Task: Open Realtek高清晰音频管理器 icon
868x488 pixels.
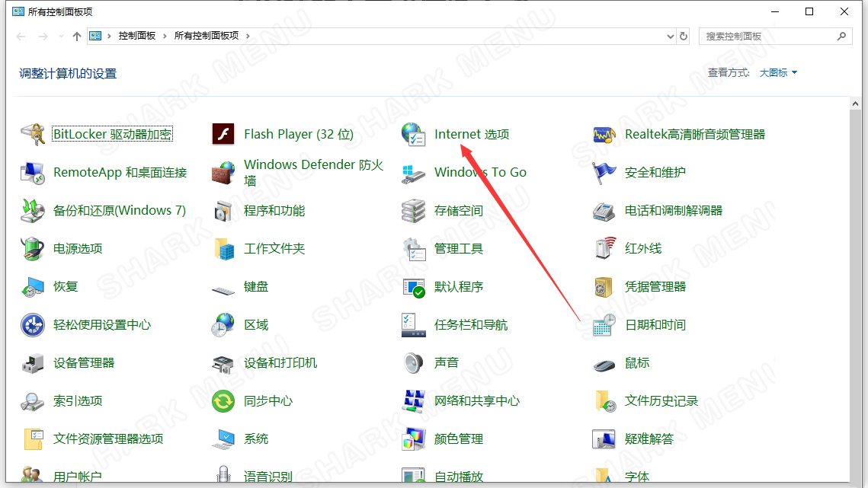Action: pos(604,135)
